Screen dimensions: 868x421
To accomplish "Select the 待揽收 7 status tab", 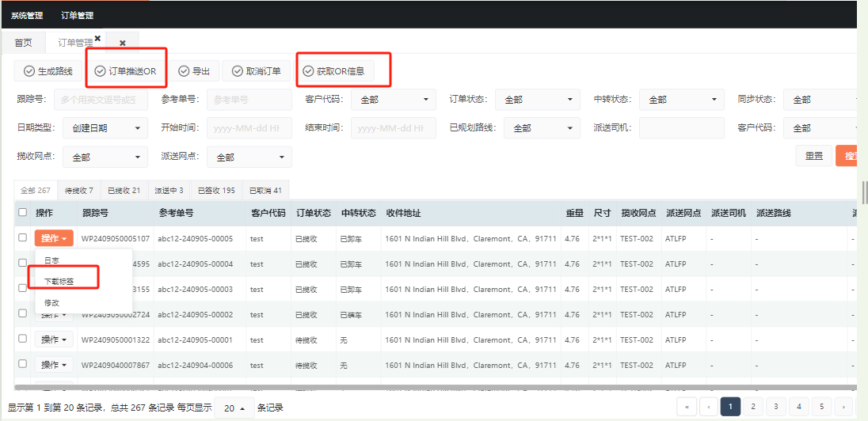I will click(79, 190).
